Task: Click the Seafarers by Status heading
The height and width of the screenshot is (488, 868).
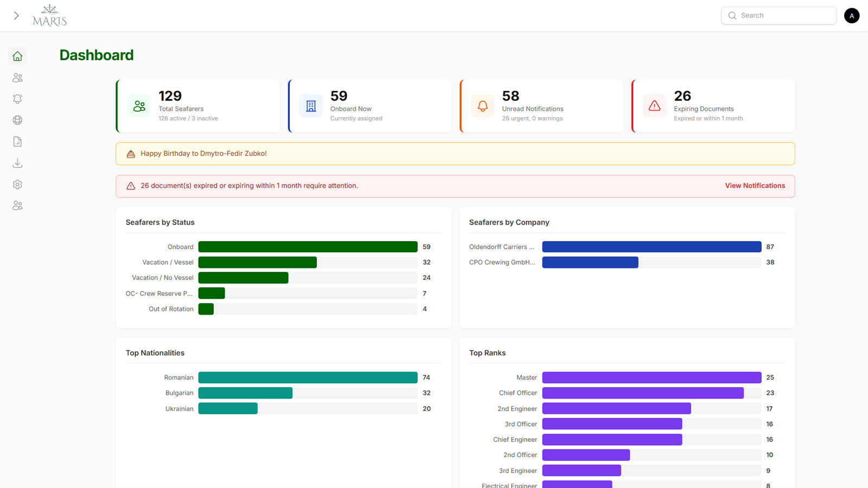Action: pos(160,222)
